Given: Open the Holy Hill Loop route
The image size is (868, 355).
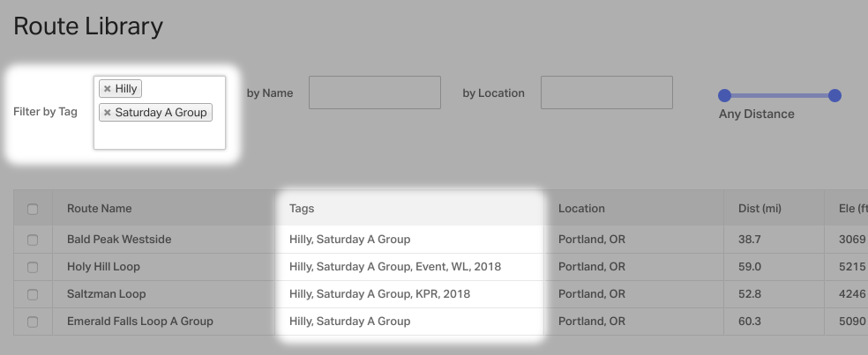Looking at the screenshot, I should (103, 267).
